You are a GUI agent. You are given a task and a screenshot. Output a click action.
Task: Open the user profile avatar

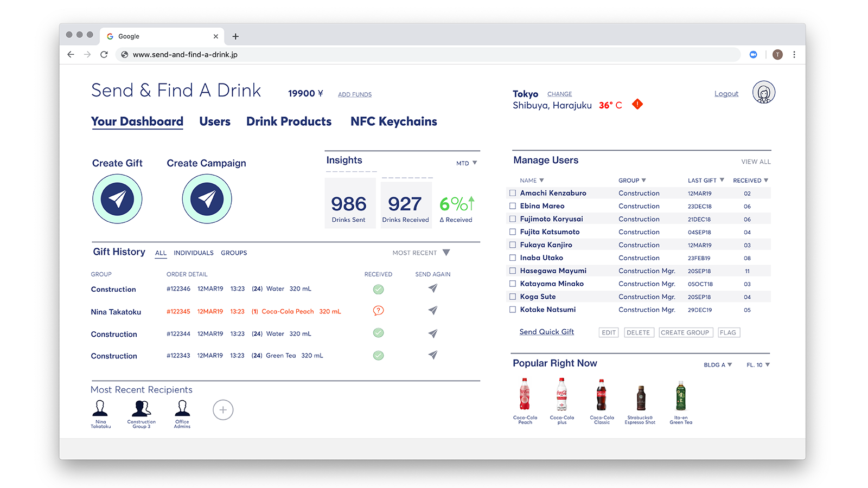click(x=763, y=92)
